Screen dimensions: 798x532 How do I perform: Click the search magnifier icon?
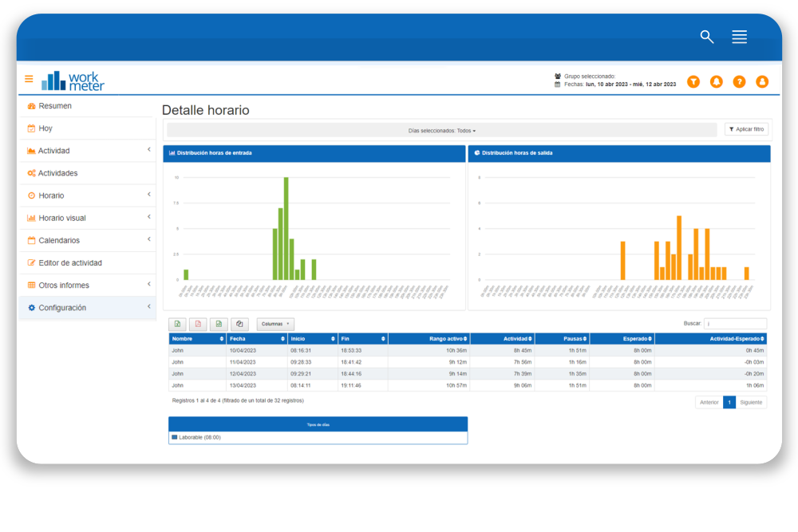(x=706, y=37)
